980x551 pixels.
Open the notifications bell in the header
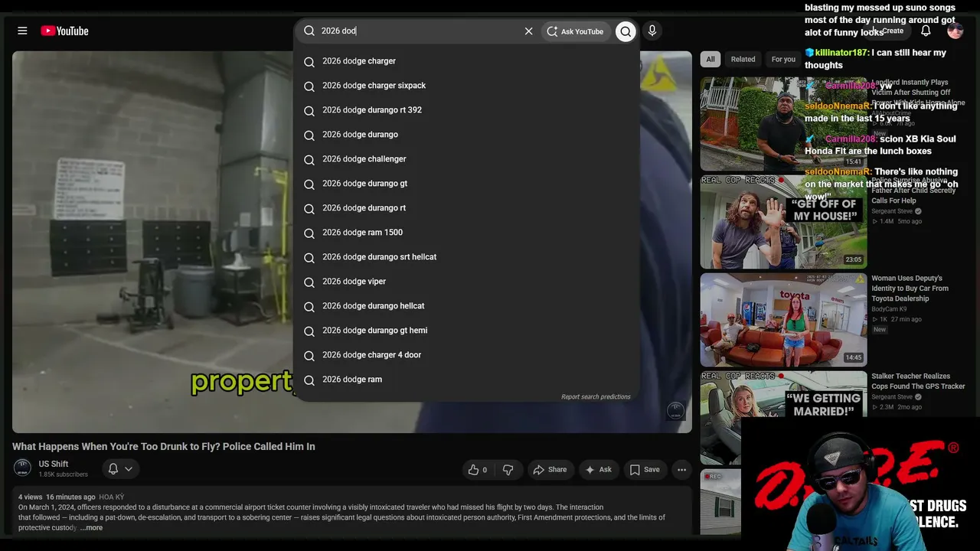coord(926,31)
